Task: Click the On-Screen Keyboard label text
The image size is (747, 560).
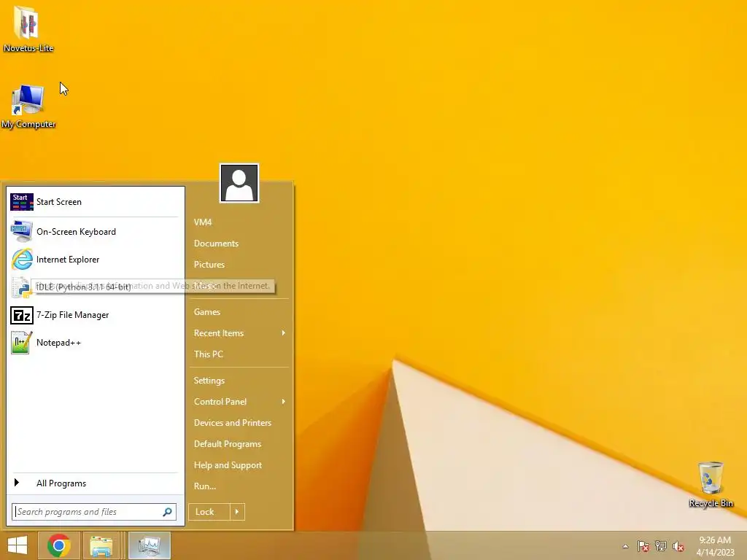Action: pyautogui.click(x=76, y=232)
